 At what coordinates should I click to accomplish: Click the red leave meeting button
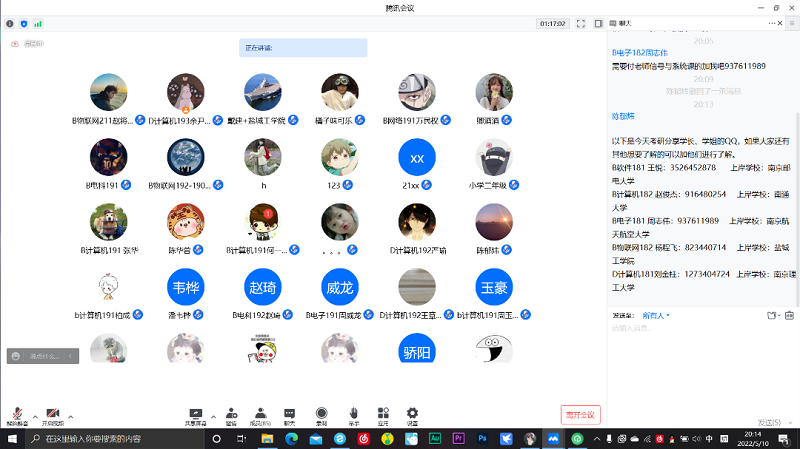[580, 414]
